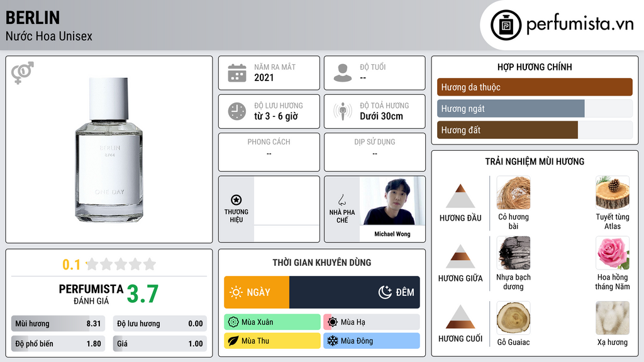
Task: Select the Mùa Đông season label
Action: (357, 341)
